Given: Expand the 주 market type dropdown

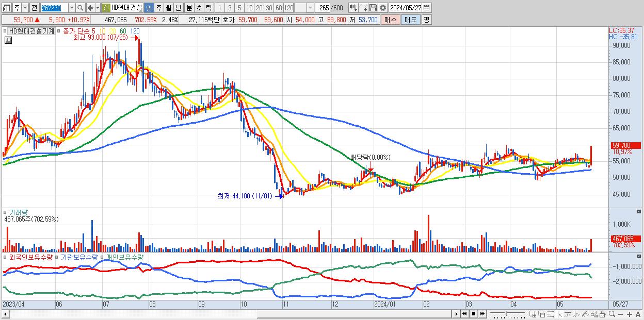Looking at the screenshot, I should pyautogui.click(x=25, y=8).
